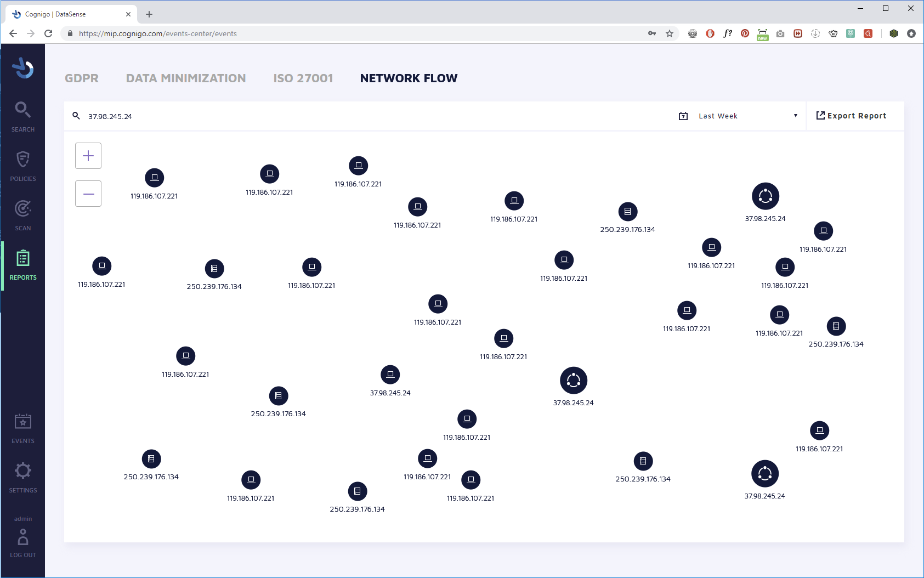924x578 pixels.
Task: Switch to the GDPR tab
Action: (82, 78)
